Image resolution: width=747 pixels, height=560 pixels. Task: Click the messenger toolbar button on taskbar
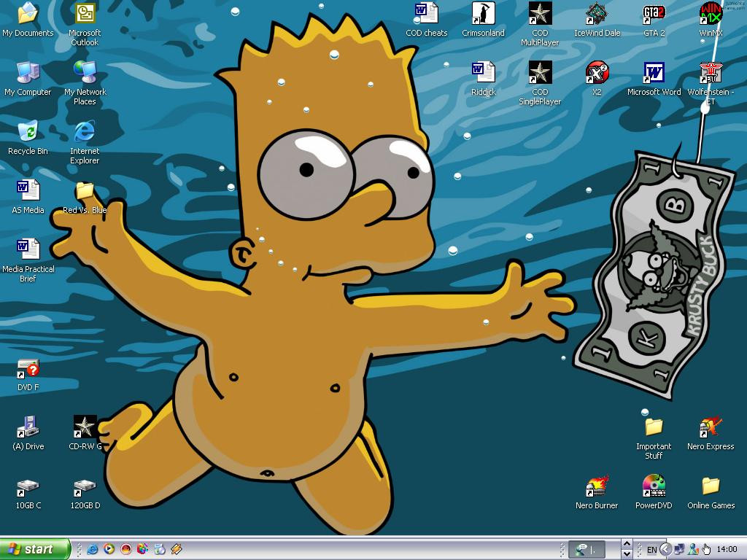tap(587, 550)
